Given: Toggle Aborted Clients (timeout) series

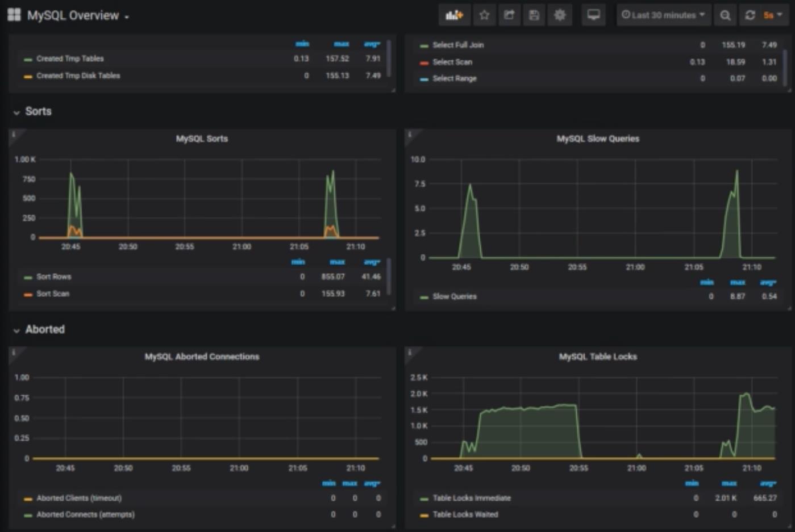Looking at the screenshot, I should tap(79, 498).
